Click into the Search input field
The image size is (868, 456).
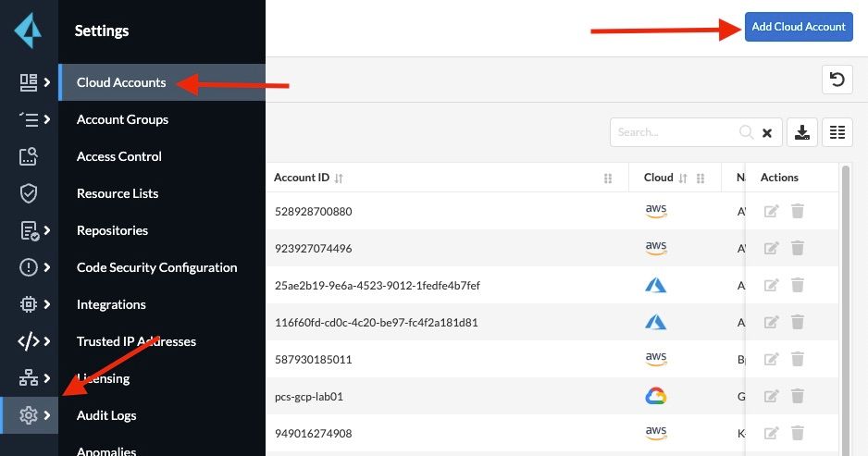tap(674, 132)
